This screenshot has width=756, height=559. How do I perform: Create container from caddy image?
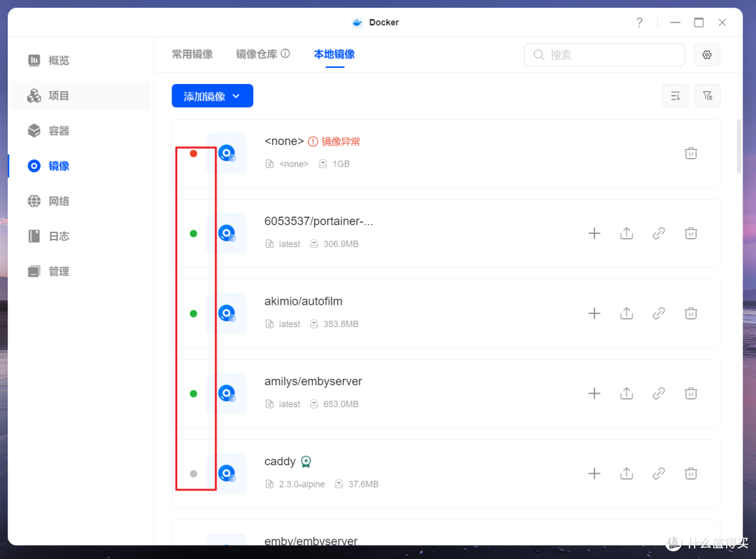click(x=594, y=474)
